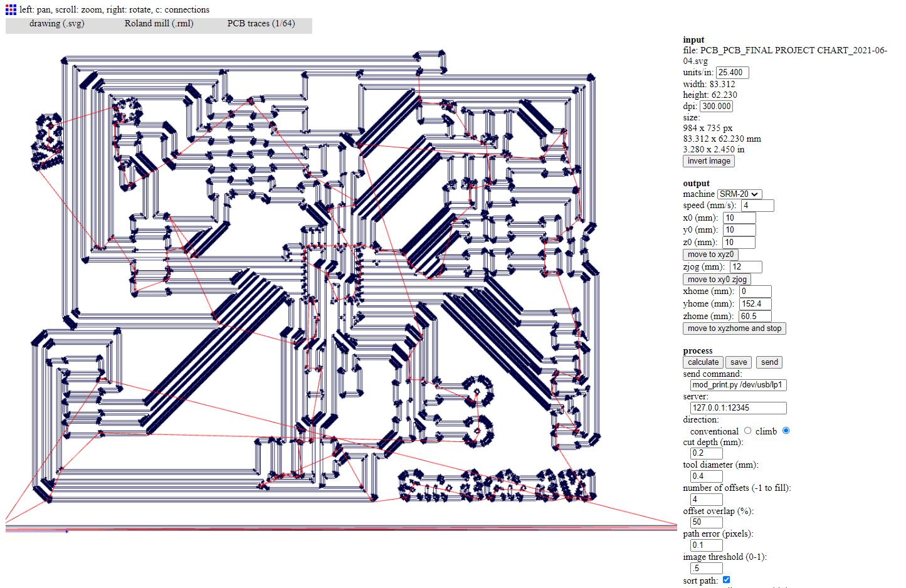Click the speed (mm/s) field
906x588 pixels.
tap(757, 206)
